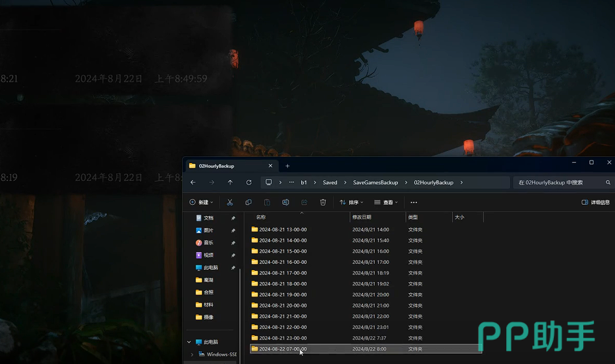Open the 查看 (View) dropdown menu

[386, 202]
